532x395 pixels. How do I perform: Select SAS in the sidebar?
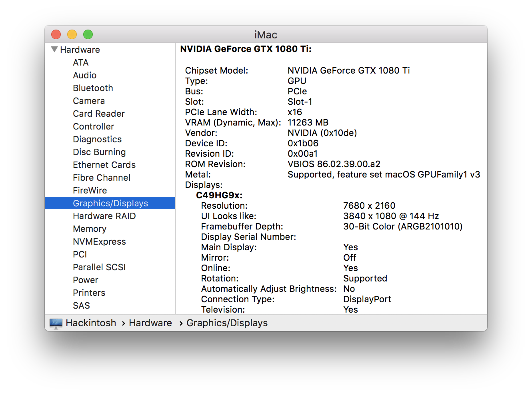click(x=82, y=305)
